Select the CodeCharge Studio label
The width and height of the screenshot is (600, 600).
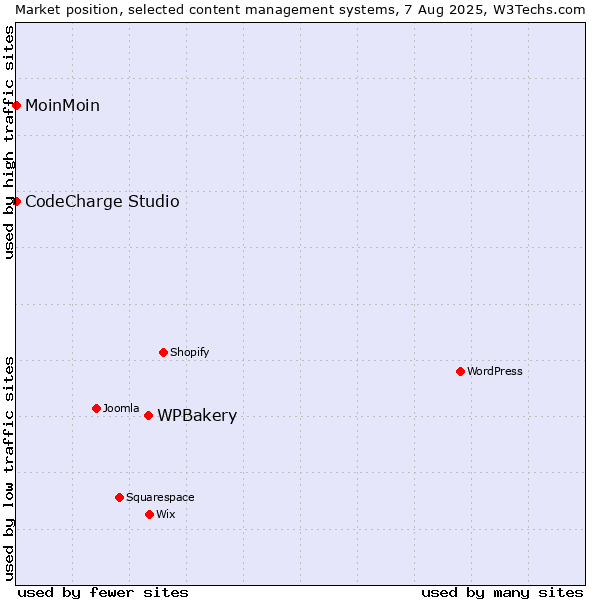point(102,202)
